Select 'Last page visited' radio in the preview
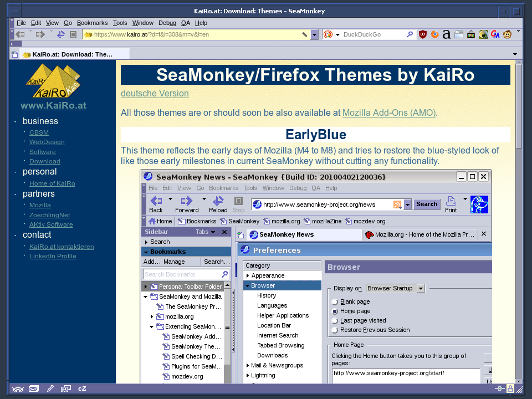The width and height of the screenshot is (532, 399). [x=335, y=321]
